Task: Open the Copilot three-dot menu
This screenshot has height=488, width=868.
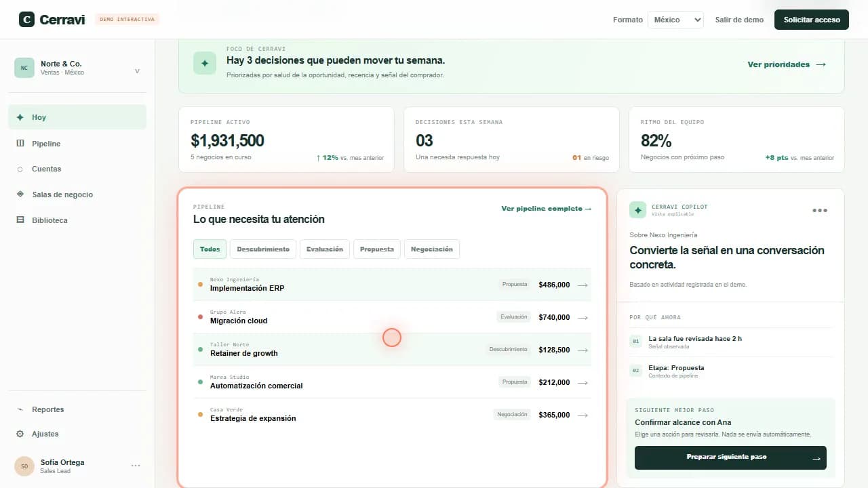Action: coord(820,210)
